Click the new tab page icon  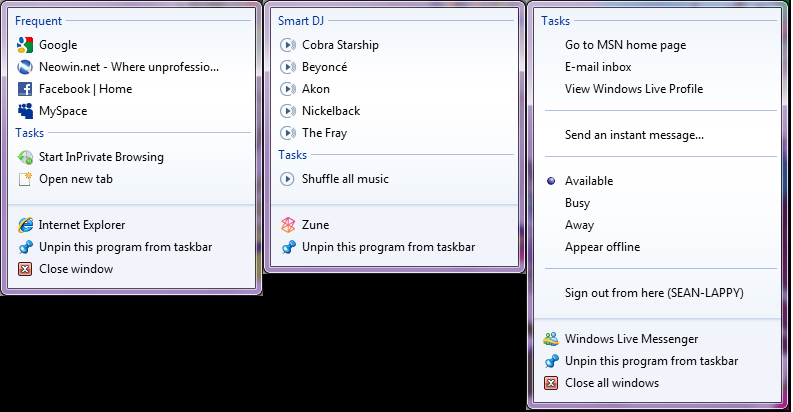coord(25,179)
